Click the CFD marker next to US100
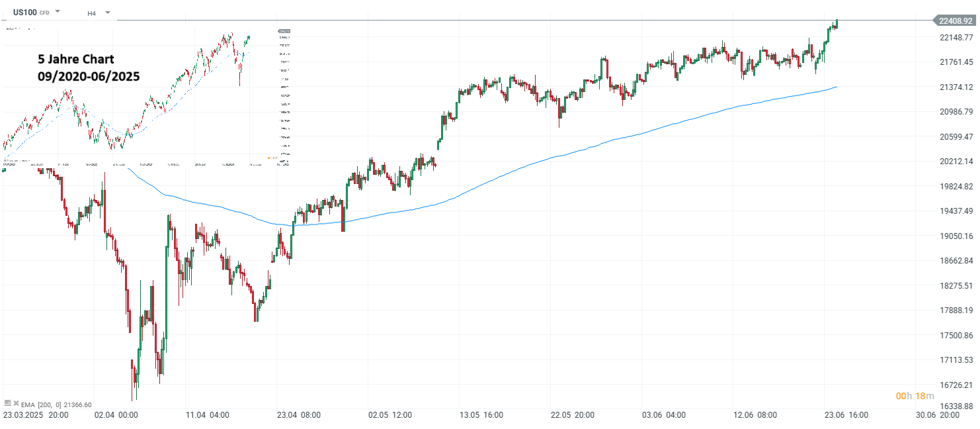980x429 pixels. [x=44, y=12]
